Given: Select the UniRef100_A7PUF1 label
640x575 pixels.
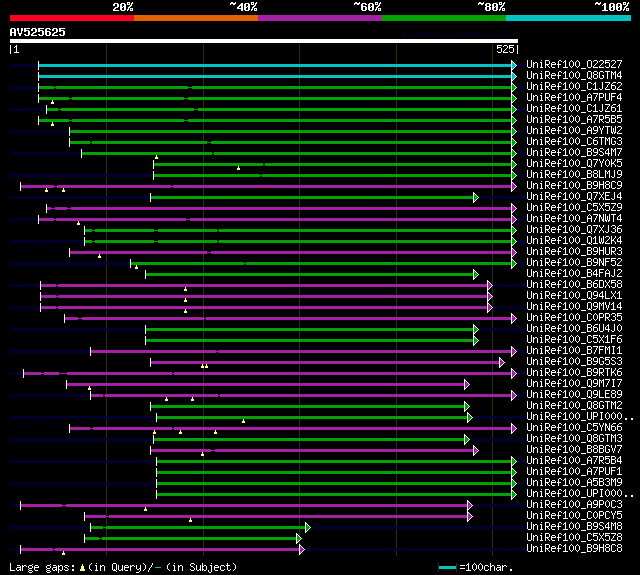Looking at the screenshot, I should pos(574,472).
